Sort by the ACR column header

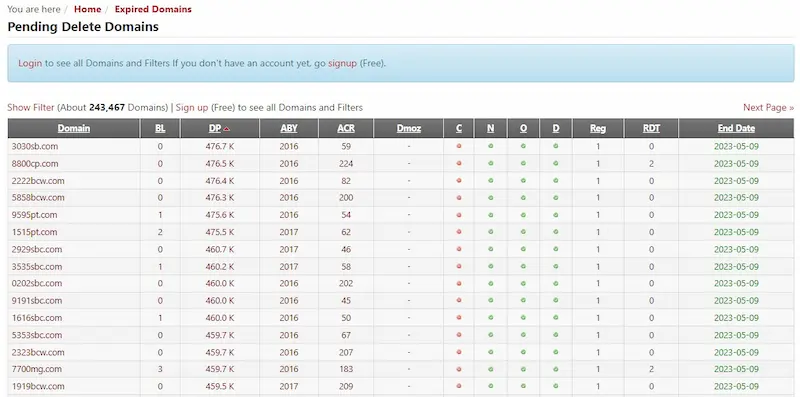pos(346,129)
